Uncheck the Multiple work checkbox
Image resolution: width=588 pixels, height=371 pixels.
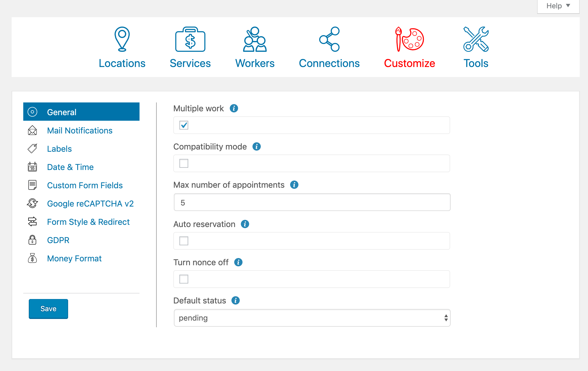(x=184, y=125)
